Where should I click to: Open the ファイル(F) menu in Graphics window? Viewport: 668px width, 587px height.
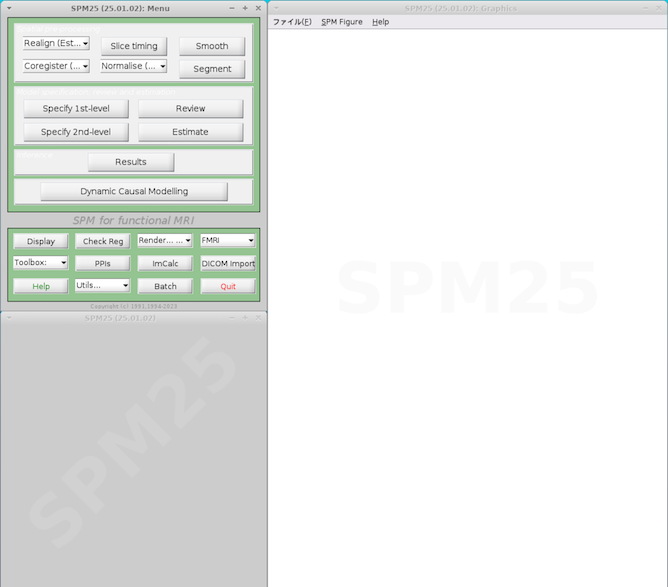coord(292,22)
